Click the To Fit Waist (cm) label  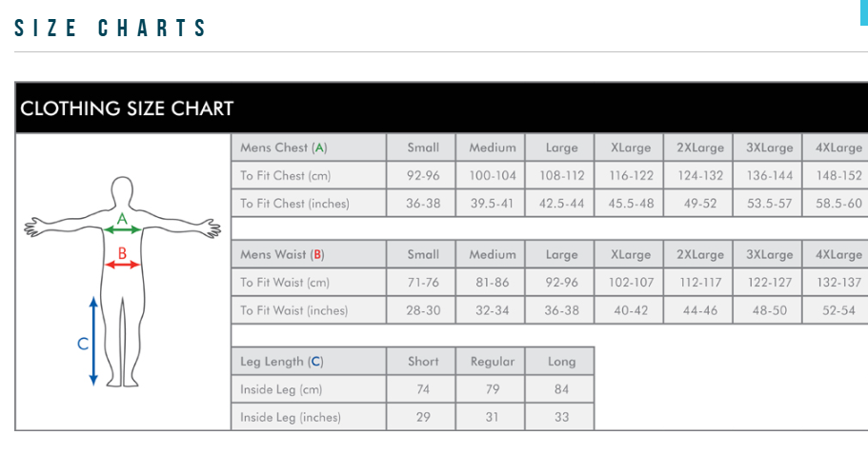(x=284, y=283)
